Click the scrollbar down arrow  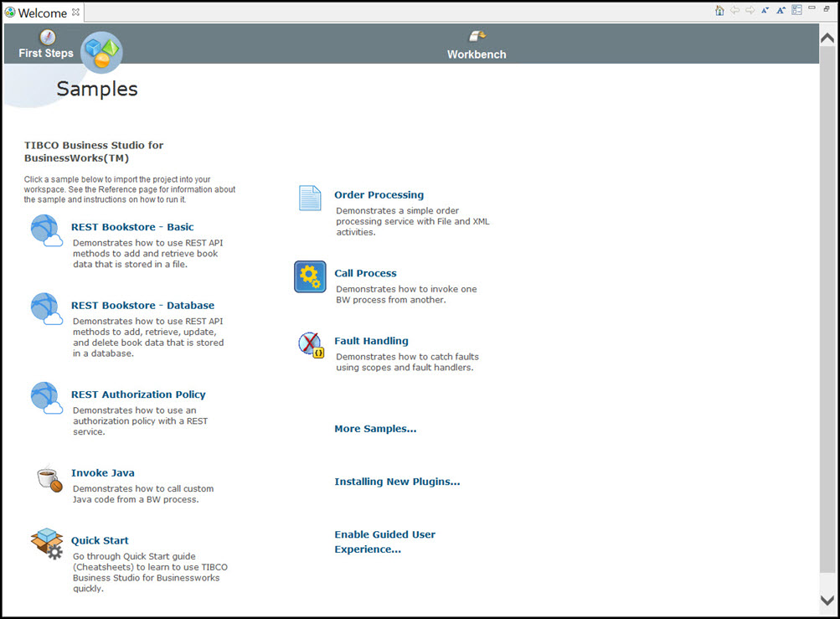click(827, 601)
